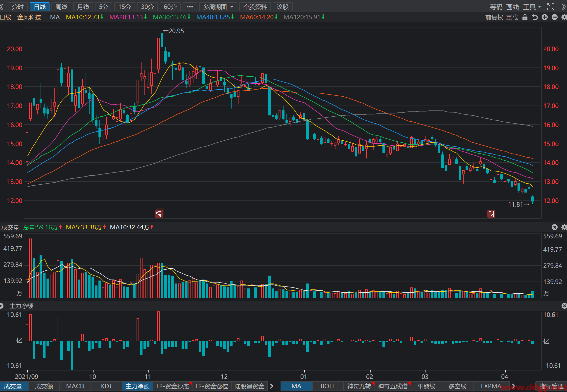Toggle 重载 overlay option

point(512,17)
